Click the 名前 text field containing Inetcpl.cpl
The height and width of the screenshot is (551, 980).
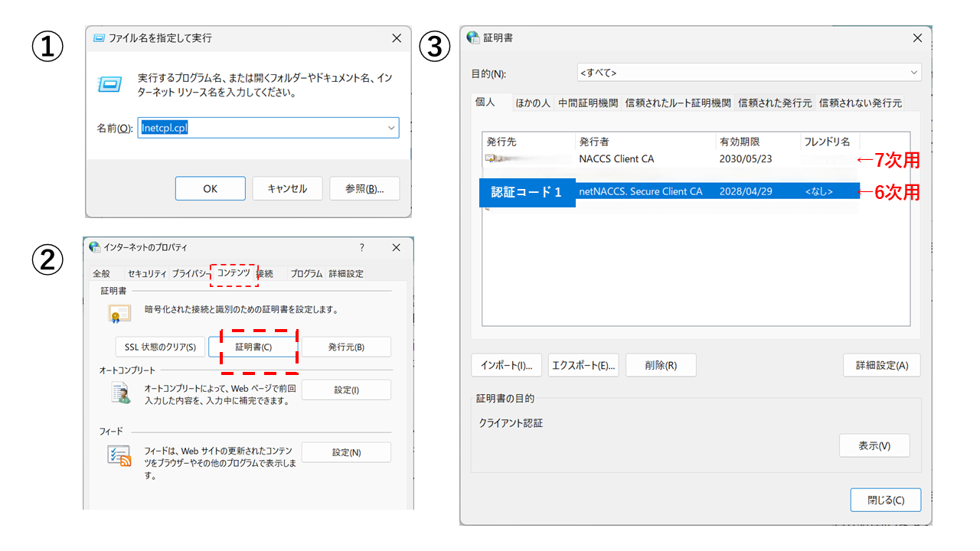[x=260, y=128]
